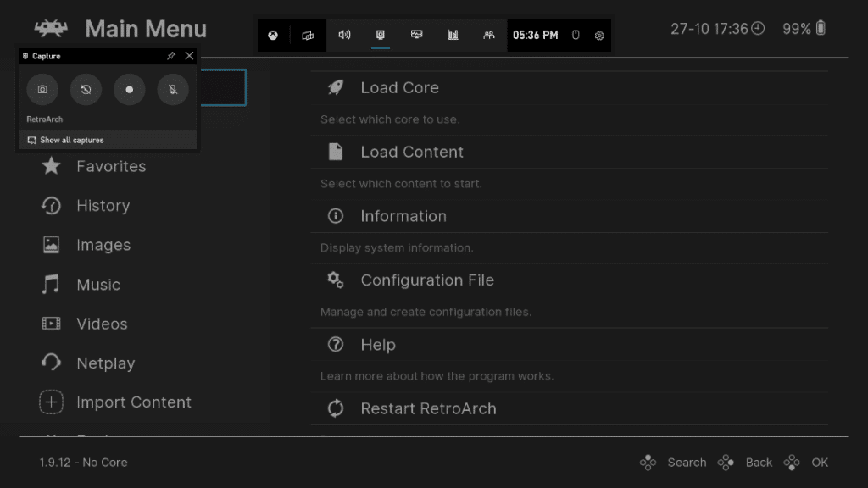
Task: Click Show all captures
Action: click(x=71, y=141)
